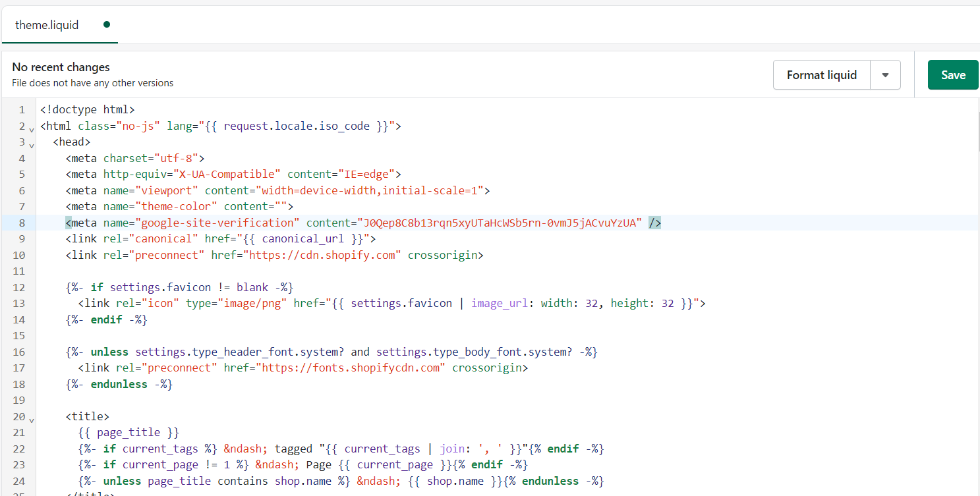
Task: Click the "google-site-verification" meta name
Action: (x=218, y=223)
